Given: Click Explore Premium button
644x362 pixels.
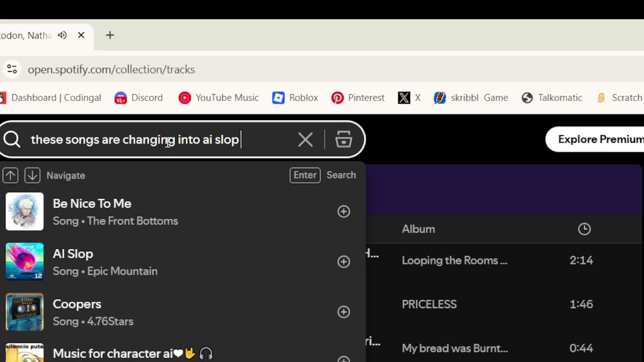Looking at the screenshot, I should point(595,139).
